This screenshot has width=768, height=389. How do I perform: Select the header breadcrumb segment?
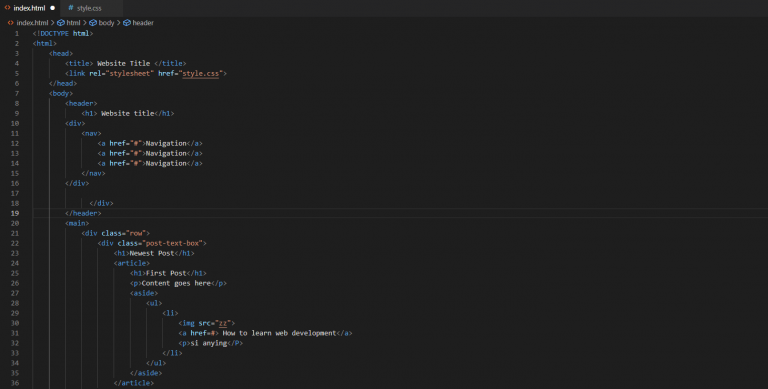click(143, 23)
